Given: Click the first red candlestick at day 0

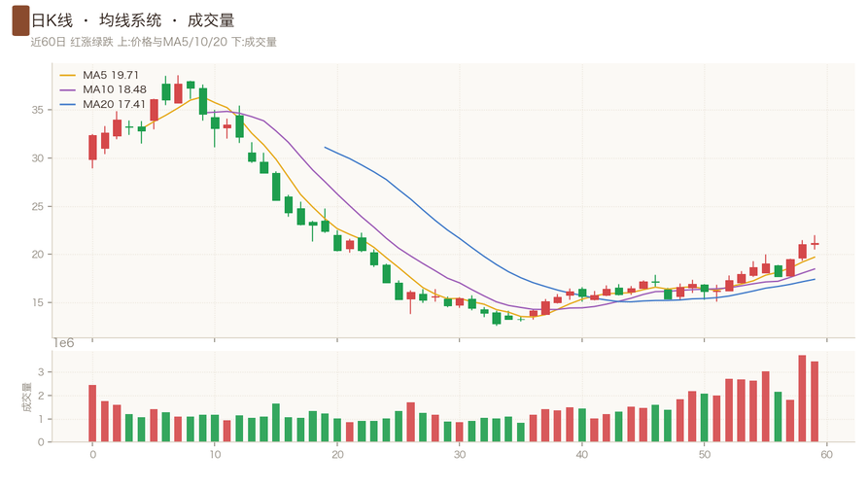Looking at the screenshot, I should pos(92,148).
